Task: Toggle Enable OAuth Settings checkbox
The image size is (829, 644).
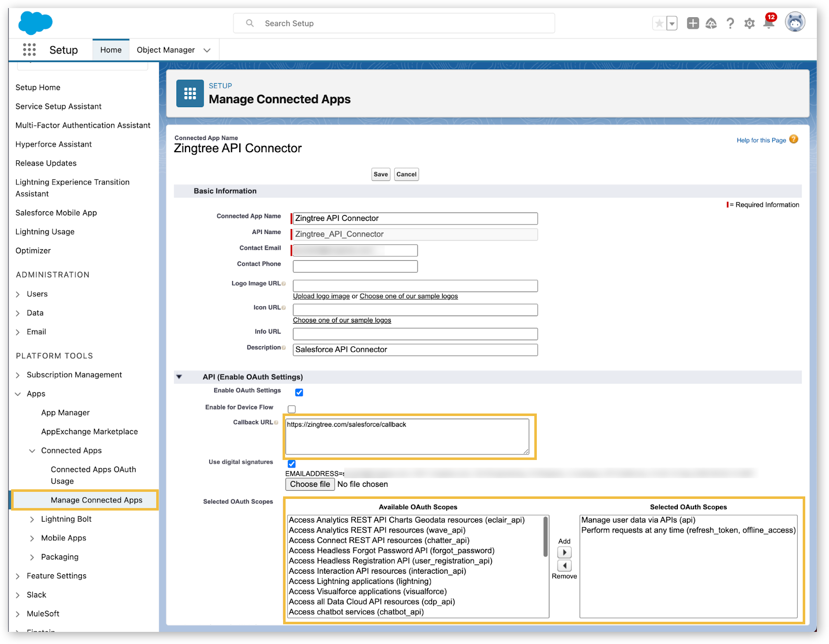Action: click(299, 392)
